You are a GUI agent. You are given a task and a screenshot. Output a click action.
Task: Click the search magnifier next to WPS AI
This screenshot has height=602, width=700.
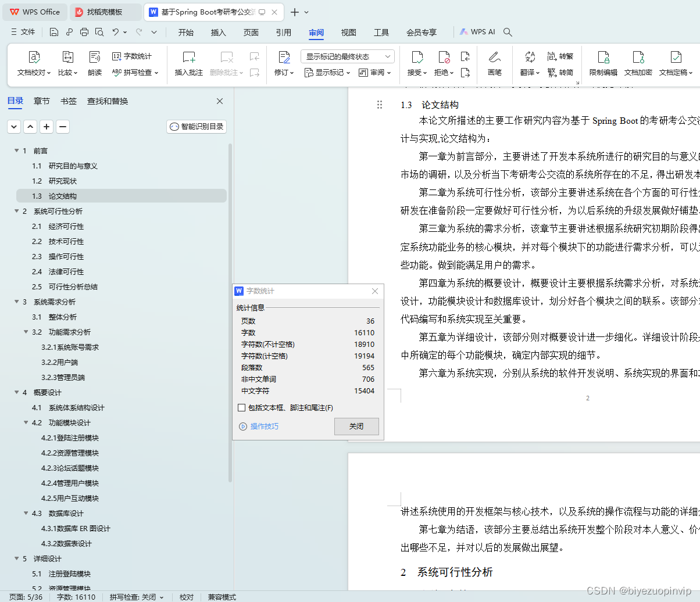pyautogui.click(x=508, y=33)
